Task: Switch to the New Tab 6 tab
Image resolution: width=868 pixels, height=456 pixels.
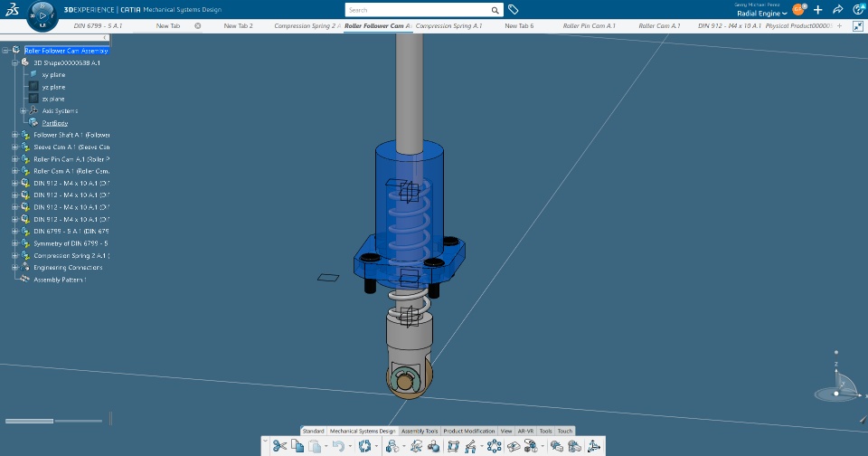Action: pyautogui.click(x=519, y=25)
